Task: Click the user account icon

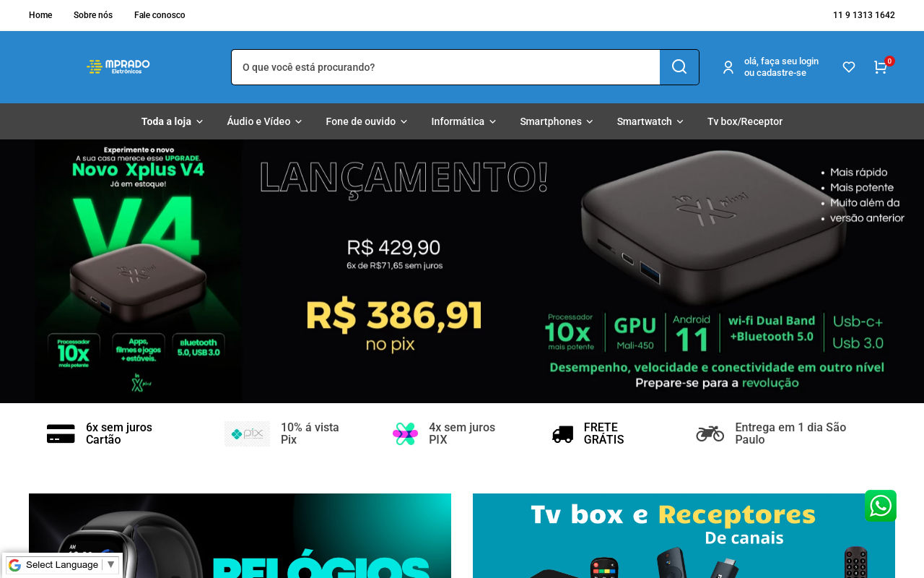Action: point(728,67)
